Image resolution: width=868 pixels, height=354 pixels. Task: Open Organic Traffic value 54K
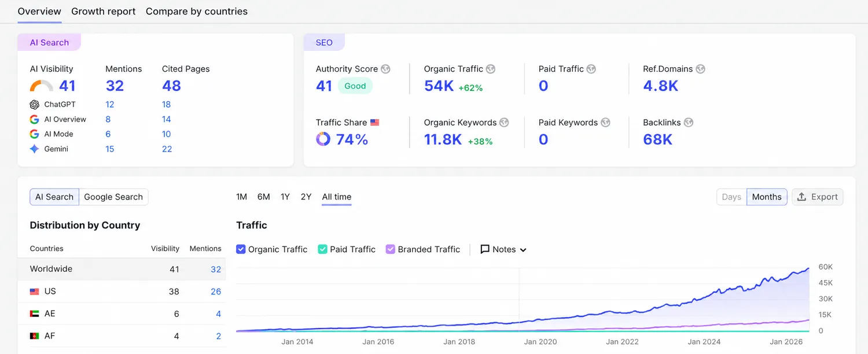coord(439,86)
